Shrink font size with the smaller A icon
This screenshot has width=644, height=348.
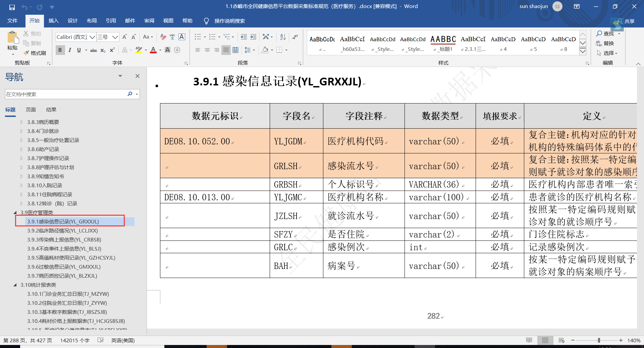coord(133,37)
